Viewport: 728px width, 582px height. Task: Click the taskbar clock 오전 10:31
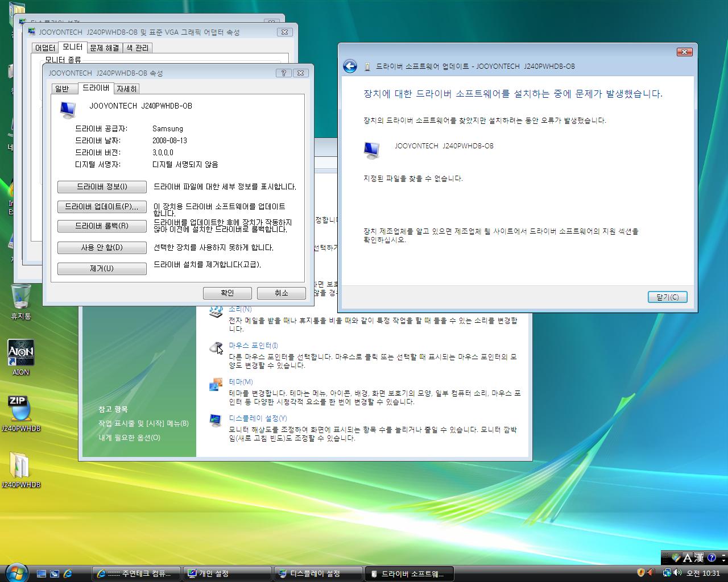point(704,574)
